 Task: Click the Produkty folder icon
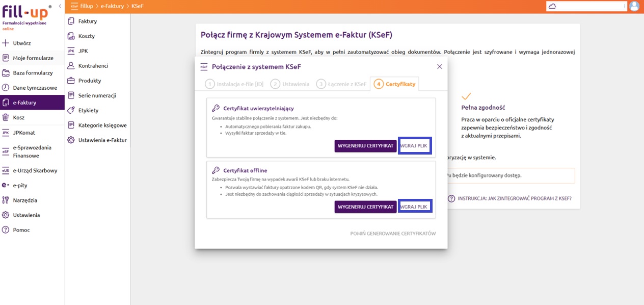[x=71, y=81]
